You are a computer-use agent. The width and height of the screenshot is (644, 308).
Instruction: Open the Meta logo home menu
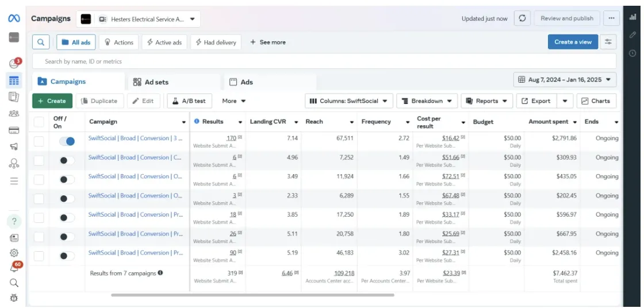[x=14, y=18]
